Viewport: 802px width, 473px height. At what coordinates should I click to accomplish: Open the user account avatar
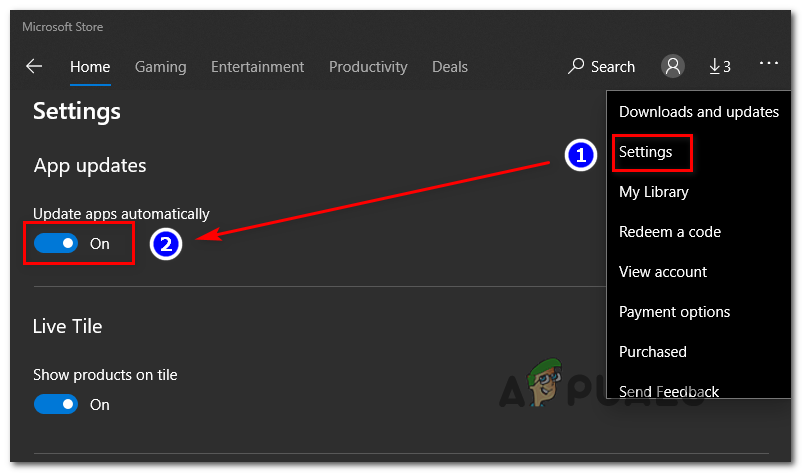[673, 67]
